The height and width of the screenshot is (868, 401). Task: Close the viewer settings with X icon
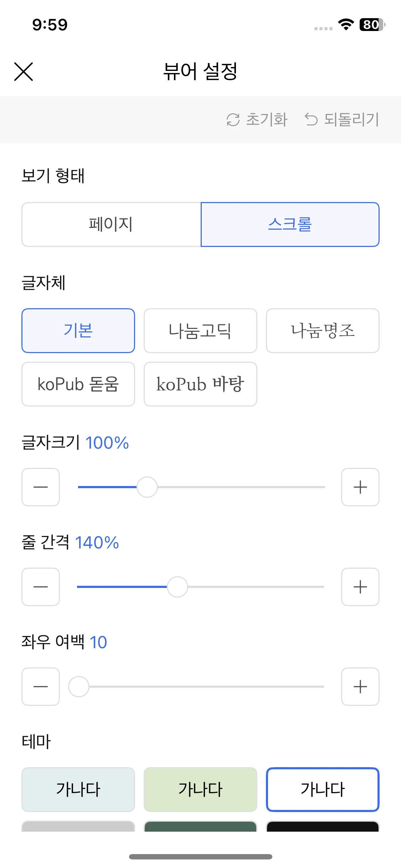(x=24, y=72)
